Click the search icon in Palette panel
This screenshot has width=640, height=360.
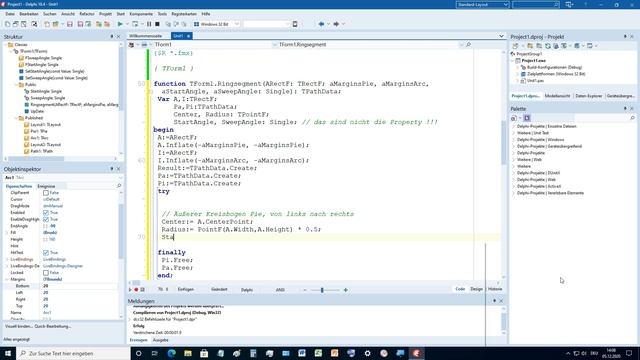633,118
